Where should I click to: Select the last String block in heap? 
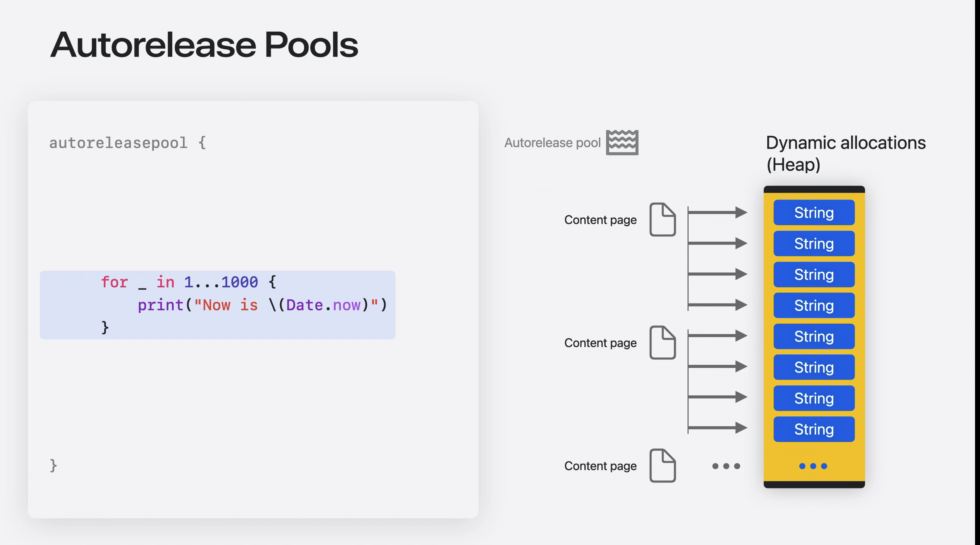814,429
